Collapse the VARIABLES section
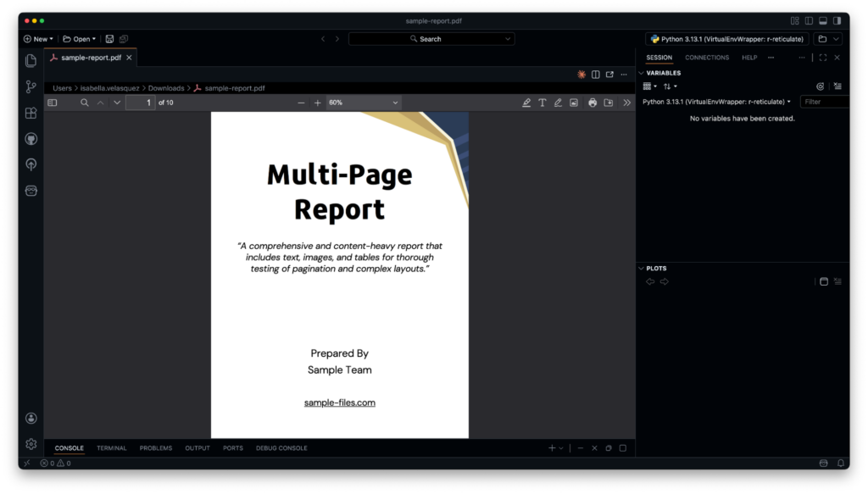Screen dimensions: 868x494 [x=642, y=73]
